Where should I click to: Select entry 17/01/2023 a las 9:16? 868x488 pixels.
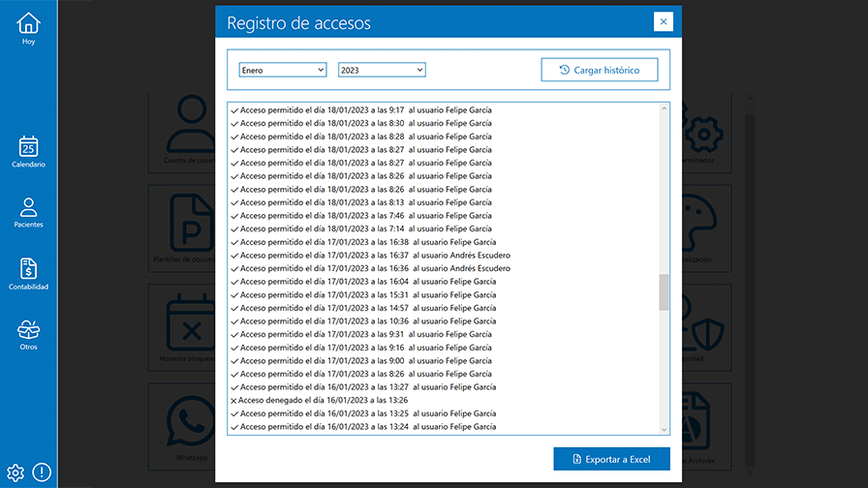(361, 348)
